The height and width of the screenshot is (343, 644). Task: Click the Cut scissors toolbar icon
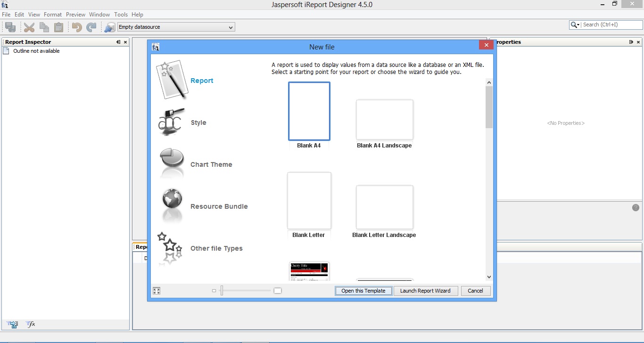point(29,27)
